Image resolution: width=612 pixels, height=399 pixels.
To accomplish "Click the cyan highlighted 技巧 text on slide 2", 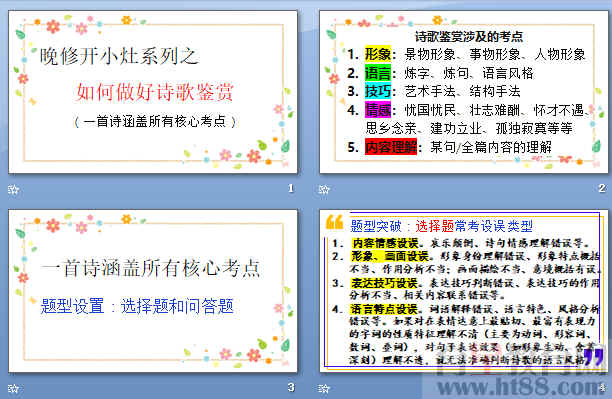I will 377,91.
